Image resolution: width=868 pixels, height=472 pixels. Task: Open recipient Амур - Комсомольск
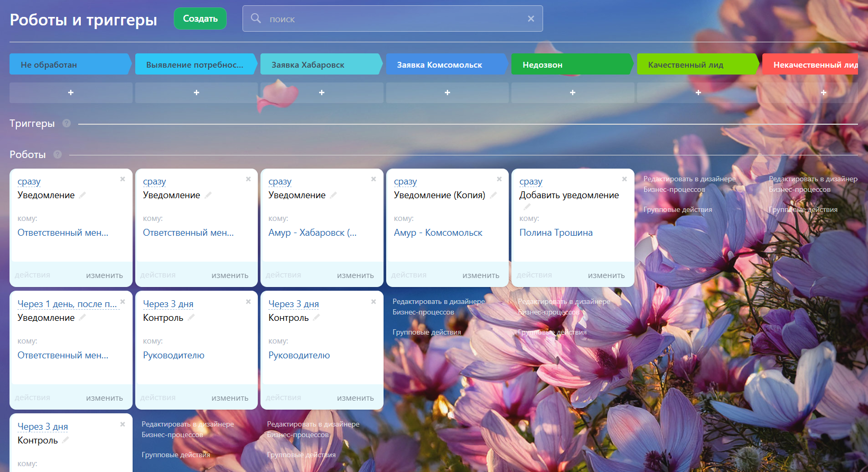(x=438, y=233)
